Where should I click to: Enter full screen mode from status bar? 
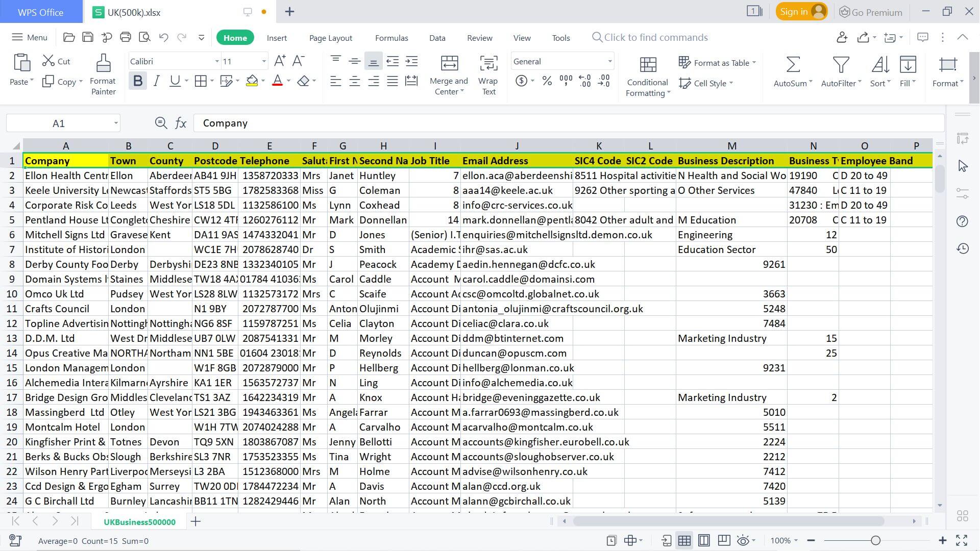coord(962,540)
